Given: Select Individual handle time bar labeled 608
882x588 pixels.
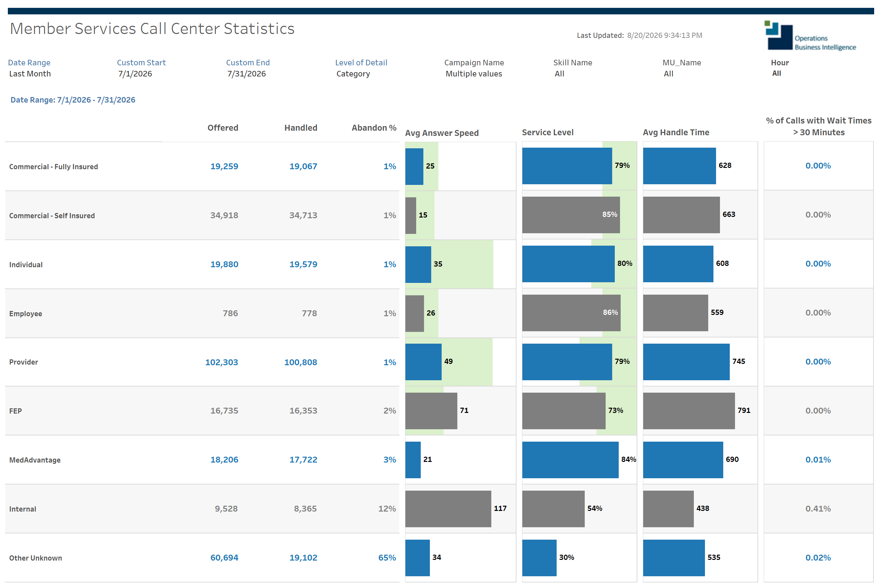Looking at the screenshot, I should click(678, 264).
